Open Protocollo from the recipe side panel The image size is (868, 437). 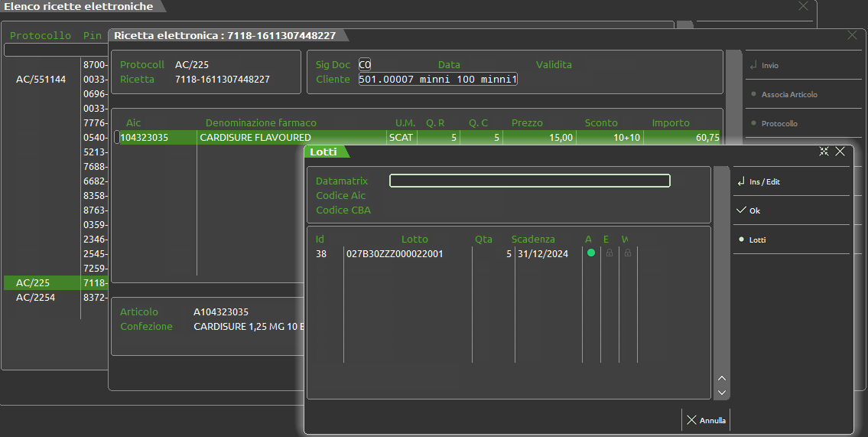coord(779,123)
